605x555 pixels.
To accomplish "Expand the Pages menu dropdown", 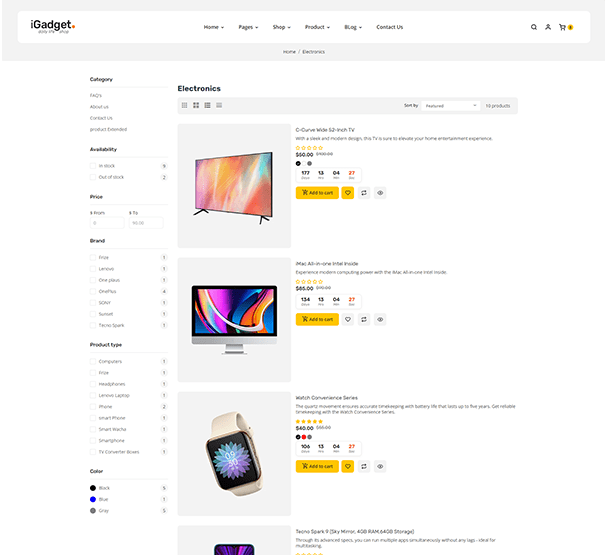I will [x=248, y=27].
